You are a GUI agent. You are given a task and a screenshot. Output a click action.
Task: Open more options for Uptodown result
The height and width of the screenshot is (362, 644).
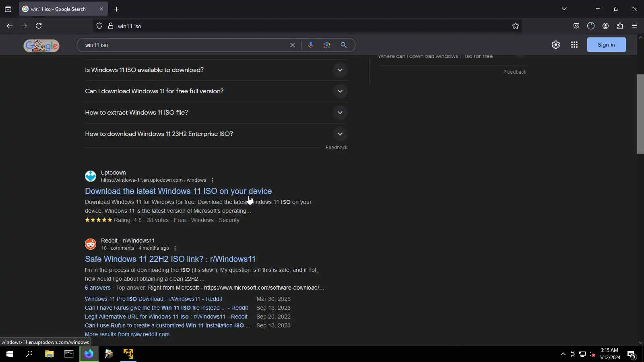213,180
